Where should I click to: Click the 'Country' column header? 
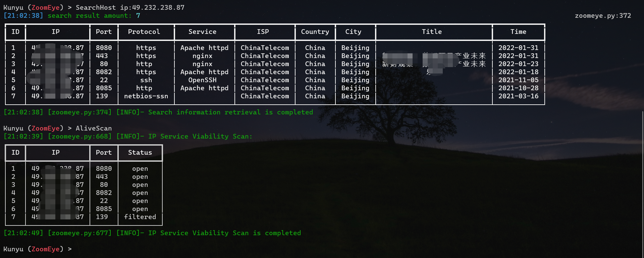(315, 32)
